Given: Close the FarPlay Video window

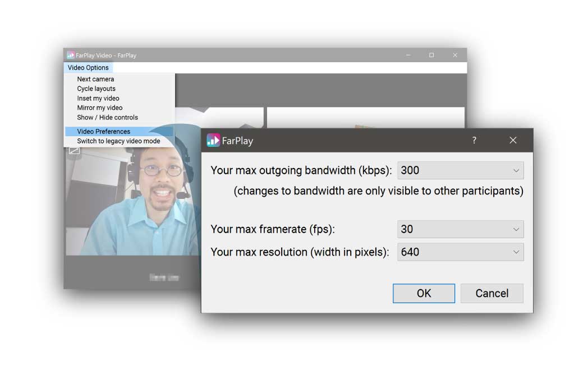Looking at the screenshot, I should [x=455, y=55].
